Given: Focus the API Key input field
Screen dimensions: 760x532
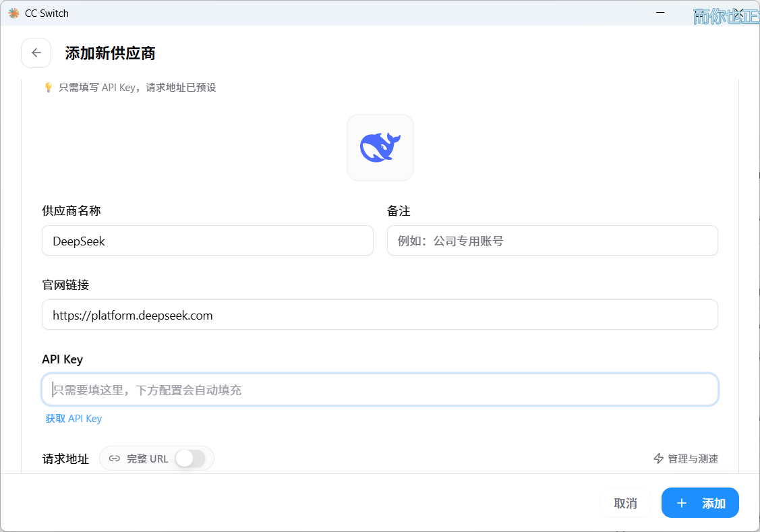Looking at the screenshot, I should tap(380, 390).
